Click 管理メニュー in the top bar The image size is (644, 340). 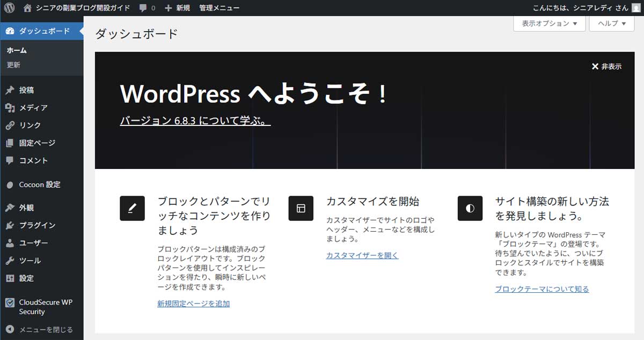pyautogui.click(x=218, y=8)
